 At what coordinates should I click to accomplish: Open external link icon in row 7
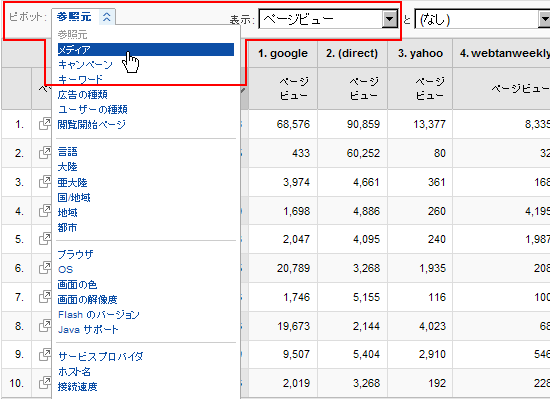45,297
